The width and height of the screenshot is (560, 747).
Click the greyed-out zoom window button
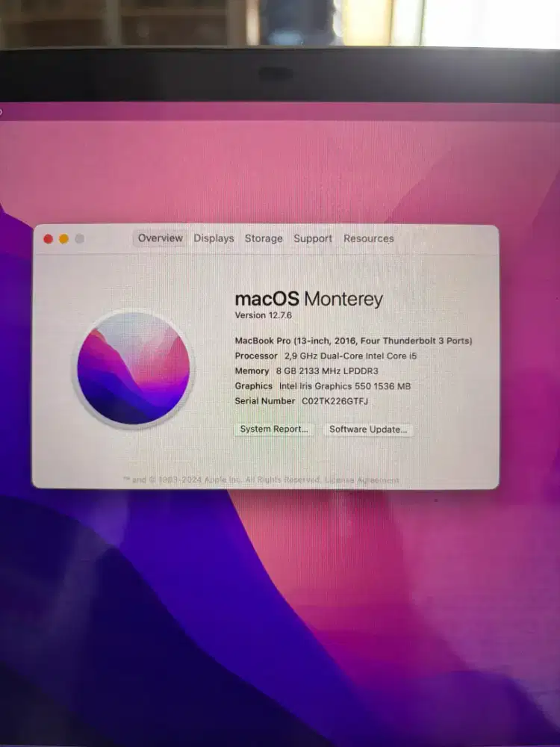pos(79,239)
